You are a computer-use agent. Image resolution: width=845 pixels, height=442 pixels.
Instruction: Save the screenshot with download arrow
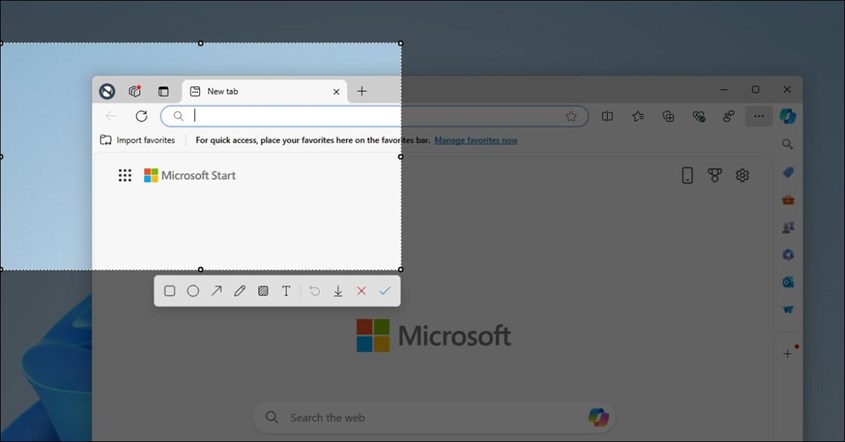338,291
